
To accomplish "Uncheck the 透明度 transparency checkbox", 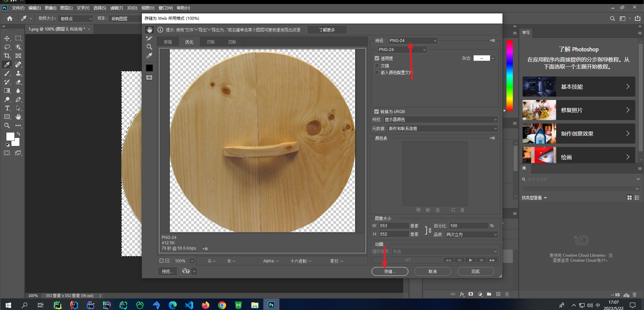I will [377, 58].
